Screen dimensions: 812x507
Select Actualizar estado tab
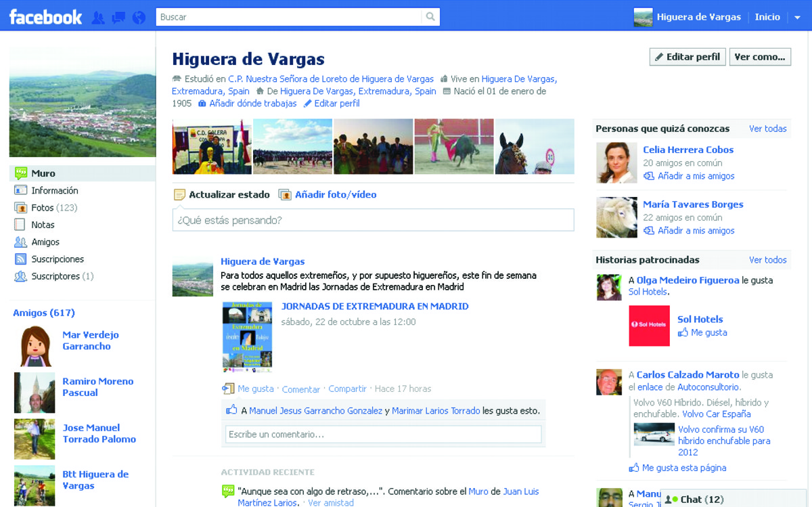pos(222,195)
